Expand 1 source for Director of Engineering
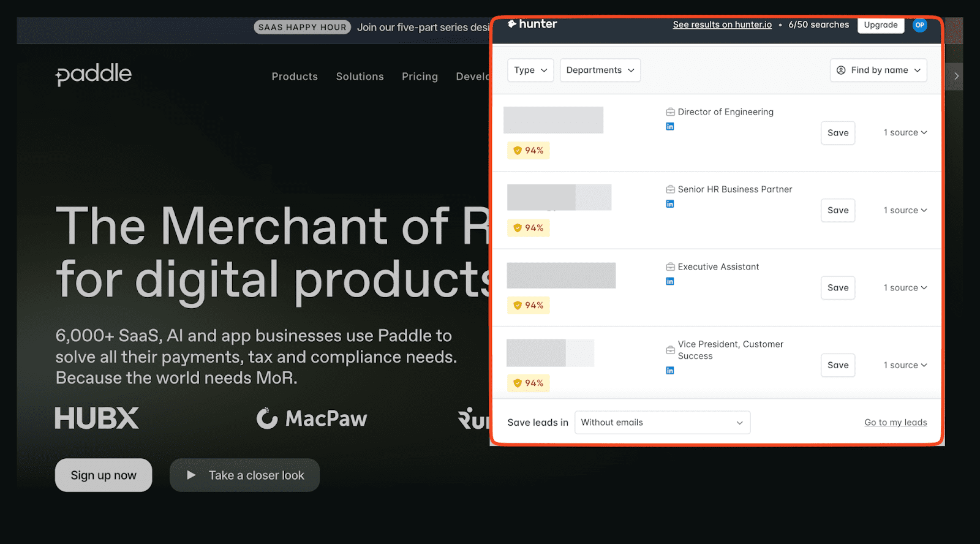Screen dimensions: 980x544 pos(905,133)
